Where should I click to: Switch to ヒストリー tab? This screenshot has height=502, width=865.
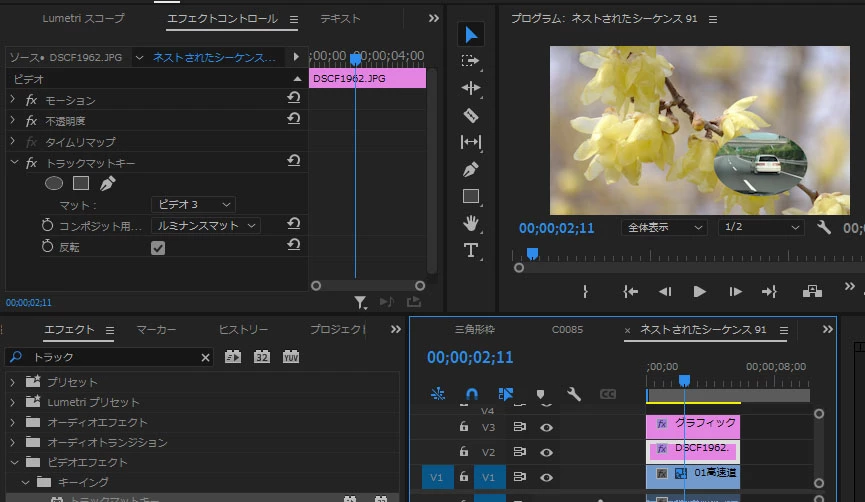pyautogui.click(x=243, y=330)
